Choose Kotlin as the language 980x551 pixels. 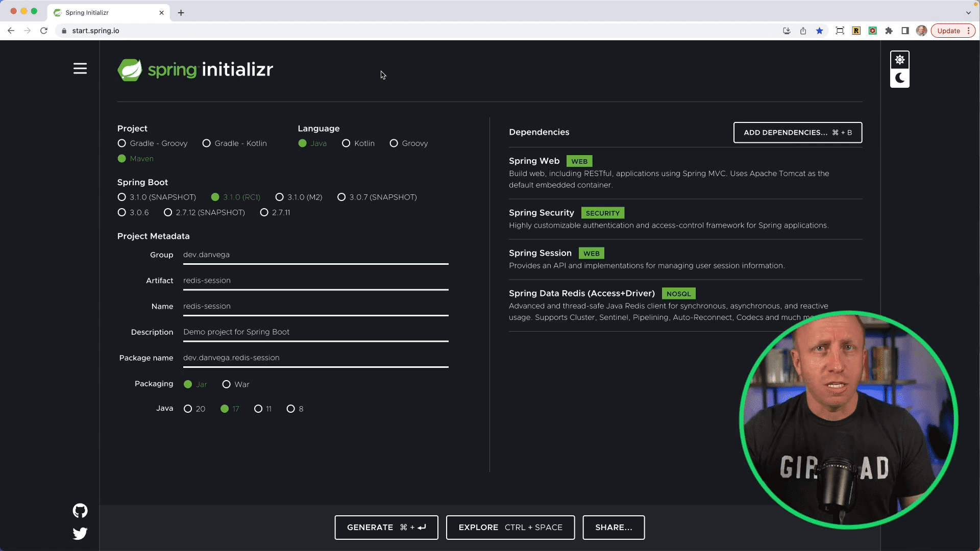(346, 143)
